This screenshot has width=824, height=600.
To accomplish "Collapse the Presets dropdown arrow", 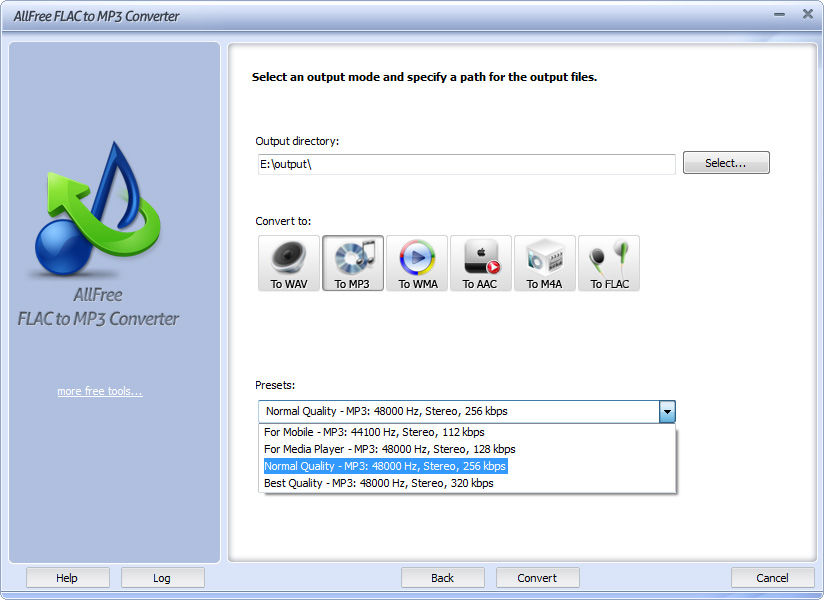I will (x=667, y=411).
